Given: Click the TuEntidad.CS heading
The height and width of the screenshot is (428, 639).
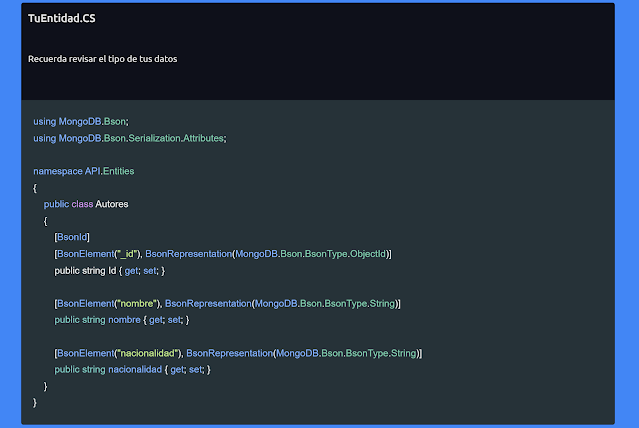Looking at the screenshot, I should [62, 18].
